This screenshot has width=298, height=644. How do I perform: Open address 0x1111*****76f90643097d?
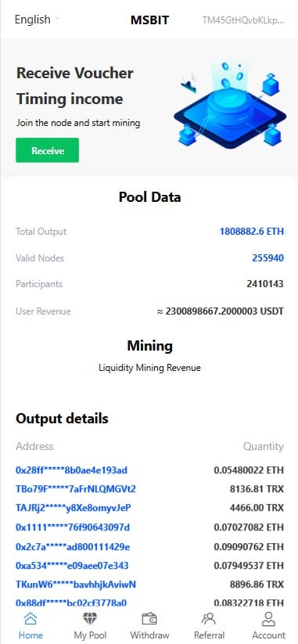coord(73,527)
